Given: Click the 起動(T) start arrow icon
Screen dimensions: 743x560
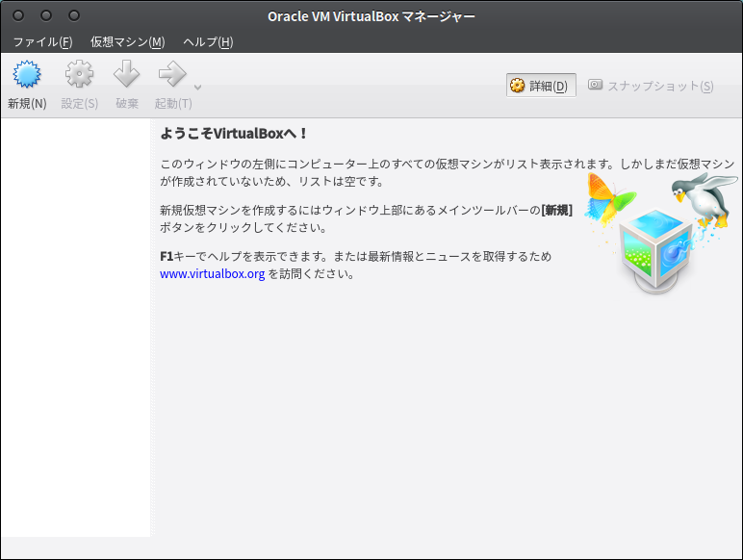Looking at the screenshot, I should click(x=172, y=74).
